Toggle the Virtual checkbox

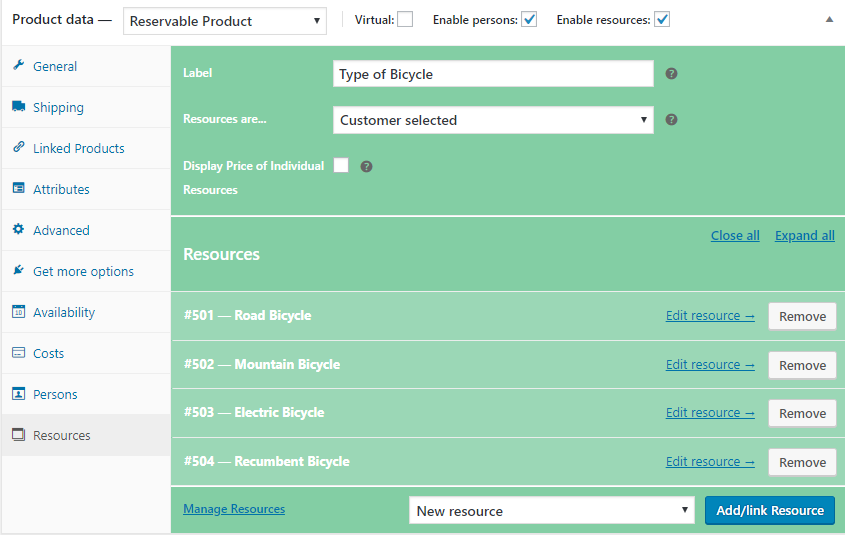point(405,19)
